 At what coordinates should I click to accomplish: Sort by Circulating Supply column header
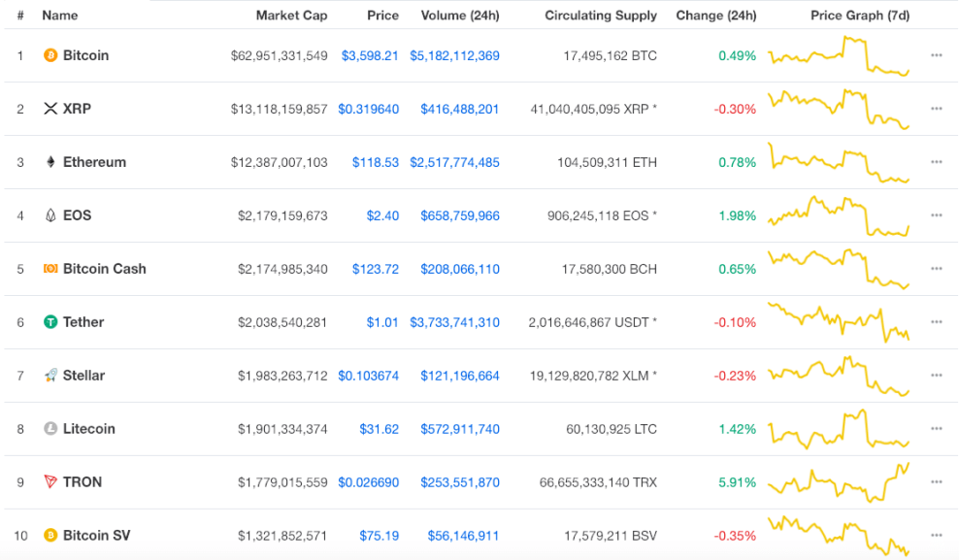click(x=601, y=16)
